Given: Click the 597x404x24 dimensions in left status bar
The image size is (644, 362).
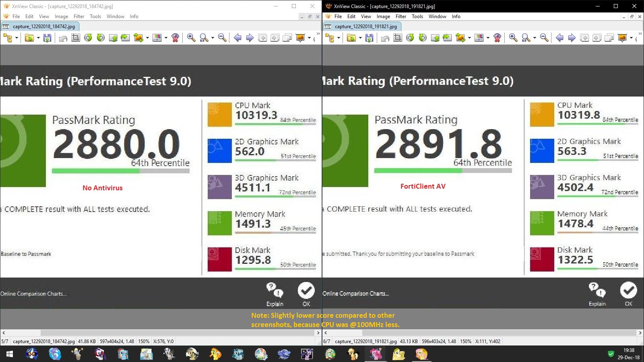Looking at the screenshot, I should coord(117,341).
